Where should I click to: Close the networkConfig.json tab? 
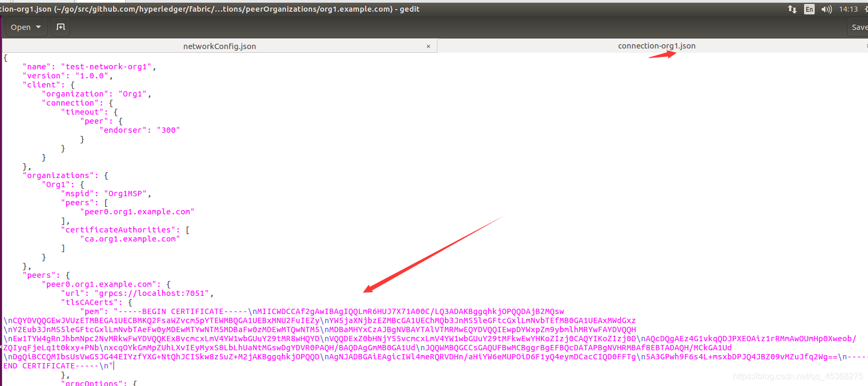tap(428, 46)
